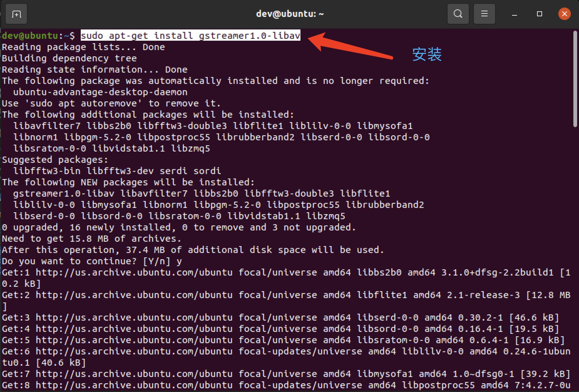Open the hamburger menu
Image resolution: width=579 pixels, height=392 pixels.
484,14
